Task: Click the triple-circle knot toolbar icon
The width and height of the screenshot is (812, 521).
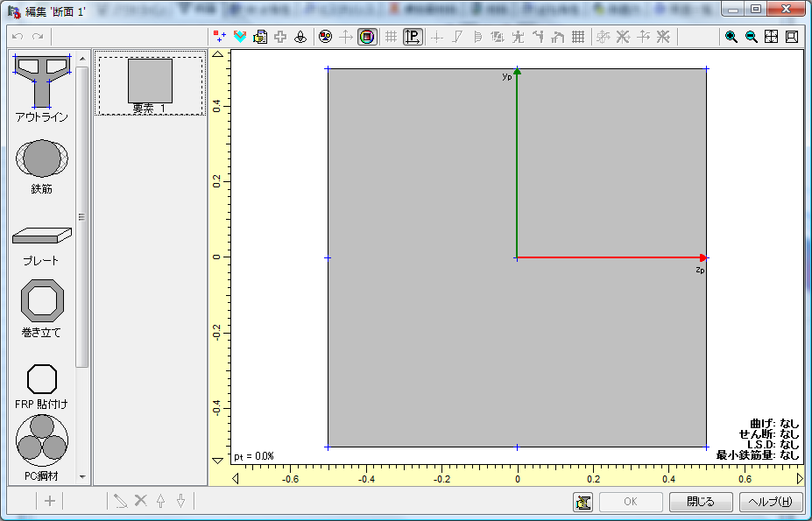Action: point(300,37)
